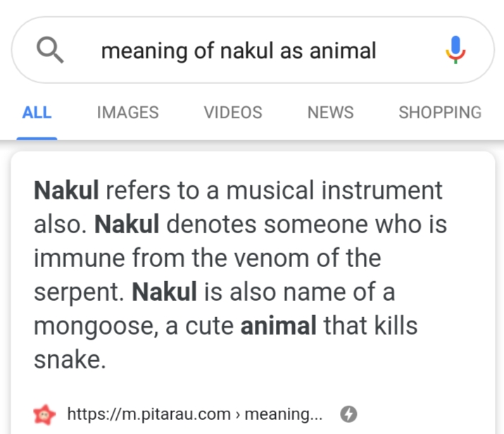Open the VIDEOS tab
Image resolution: width=504 pixels, height=434 pixels.
coord(233,113)
